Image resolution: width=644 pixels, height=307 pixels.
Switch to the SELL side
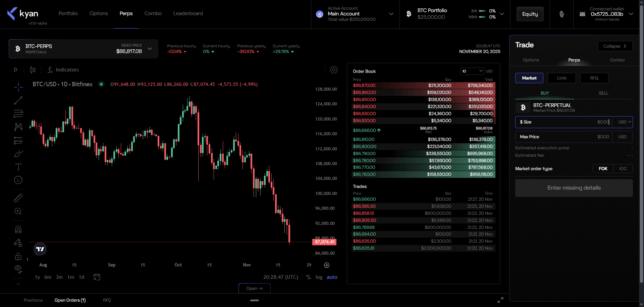pyautogui.click(x=603, y=93)
